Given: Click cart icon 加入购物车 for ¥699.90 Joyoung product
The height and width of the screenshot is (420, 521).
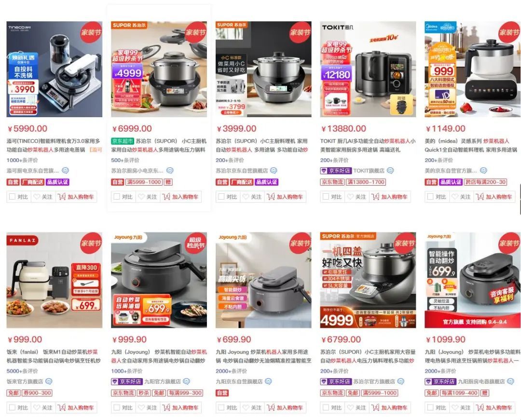Looking at the screenshot, I should (271, 407).
